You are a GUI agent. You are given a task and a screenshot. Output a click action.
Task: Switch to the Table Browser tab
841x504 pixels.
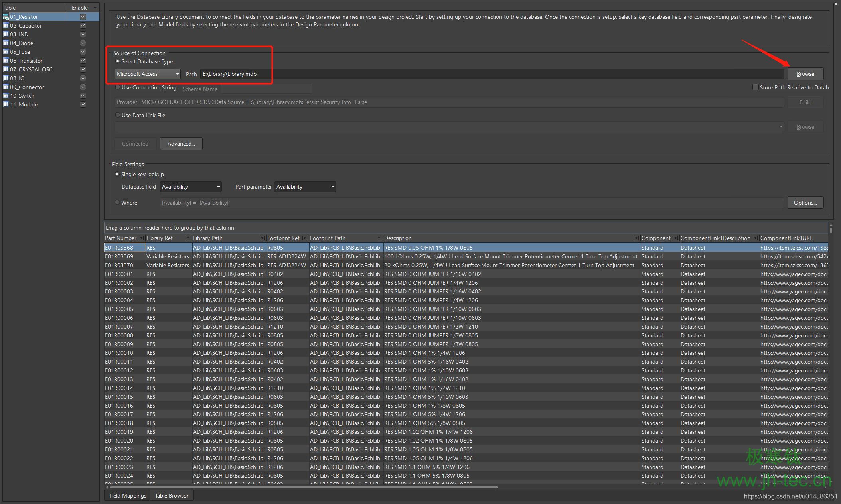[172, 496]
